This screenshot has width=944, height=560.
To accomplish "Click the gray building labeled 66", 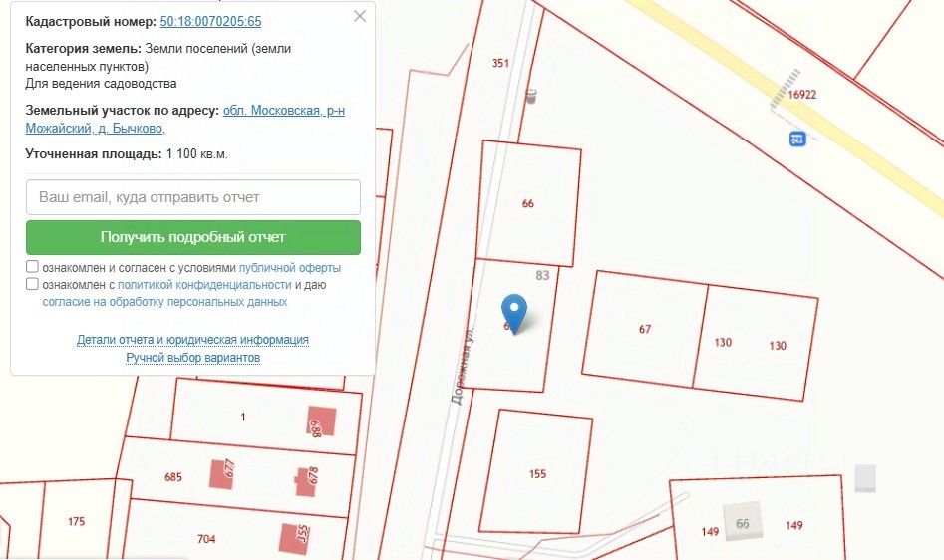I will (743, 522).
